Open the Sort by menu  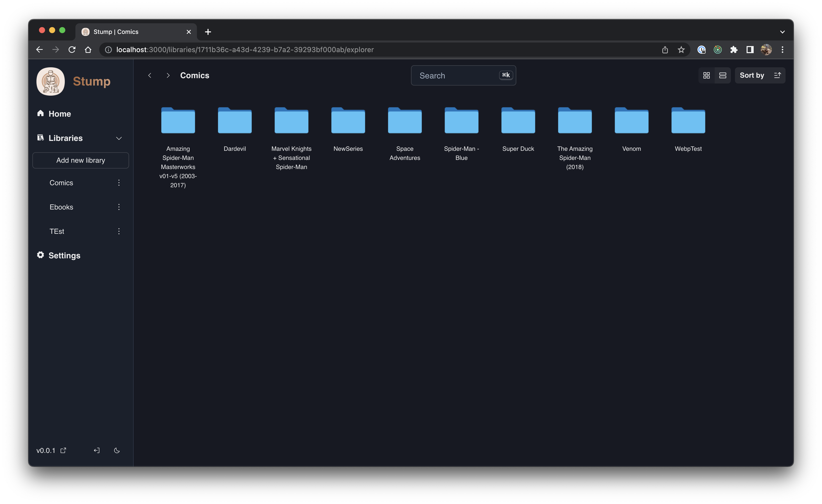(752, 75)
